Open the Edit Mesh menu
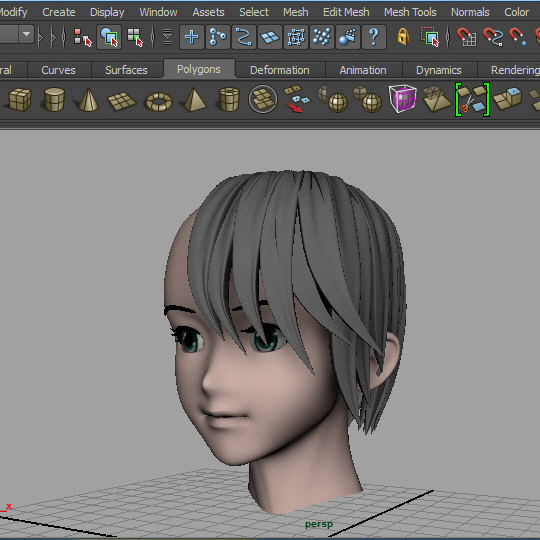The width and height of the screenshot is (540, 540). (x=346, y=12)
